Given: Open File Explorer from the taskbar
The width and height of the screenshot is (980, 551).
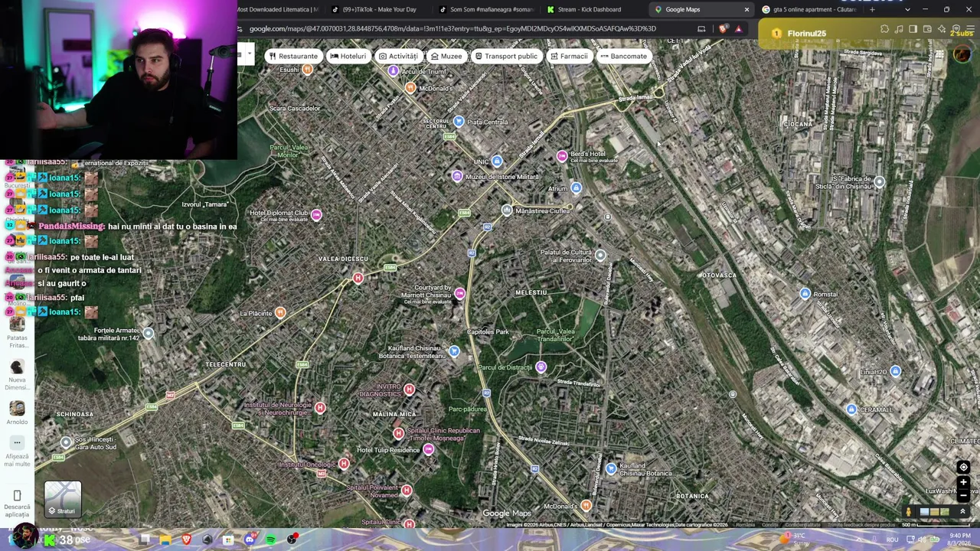Looking at the screenshot, I should tap(165, 540).
